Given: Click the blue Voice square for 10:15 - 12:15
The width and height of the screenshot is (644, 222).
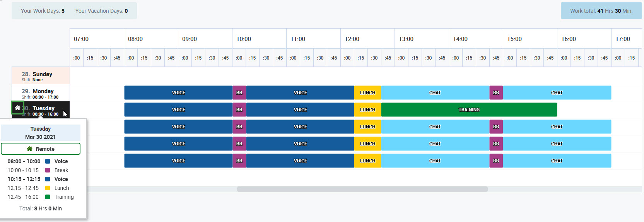Looking at the screenshot, I should 48,179.
